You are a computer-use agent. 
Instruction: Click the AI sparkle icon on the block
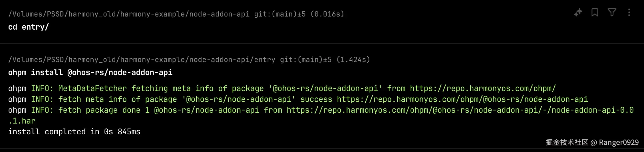coord(578,13)
